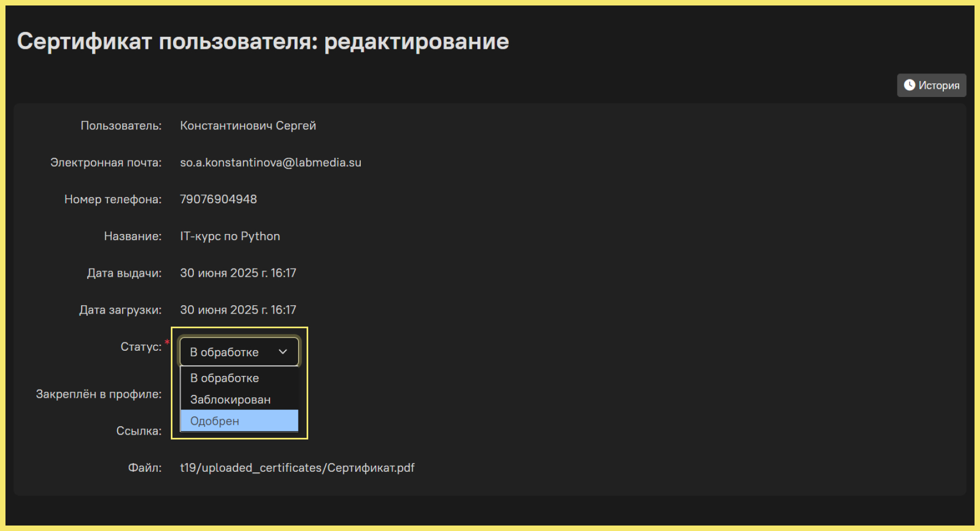Open the История change log button
The width and height of the screenshot is (980, 531).
[931, 85]
